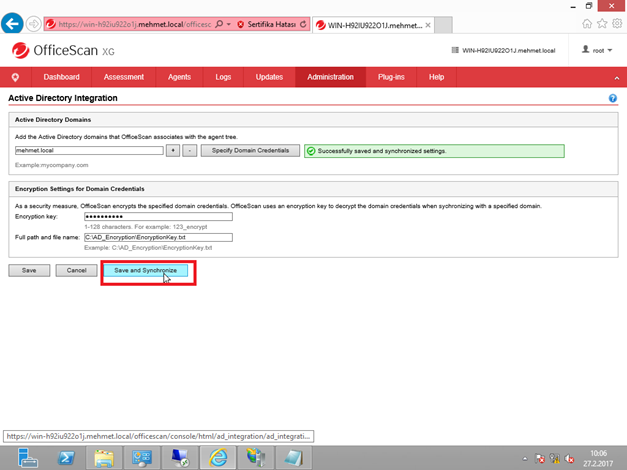Open browser Tools gear icon
The image size is (627, 470).
coord(617,24)
